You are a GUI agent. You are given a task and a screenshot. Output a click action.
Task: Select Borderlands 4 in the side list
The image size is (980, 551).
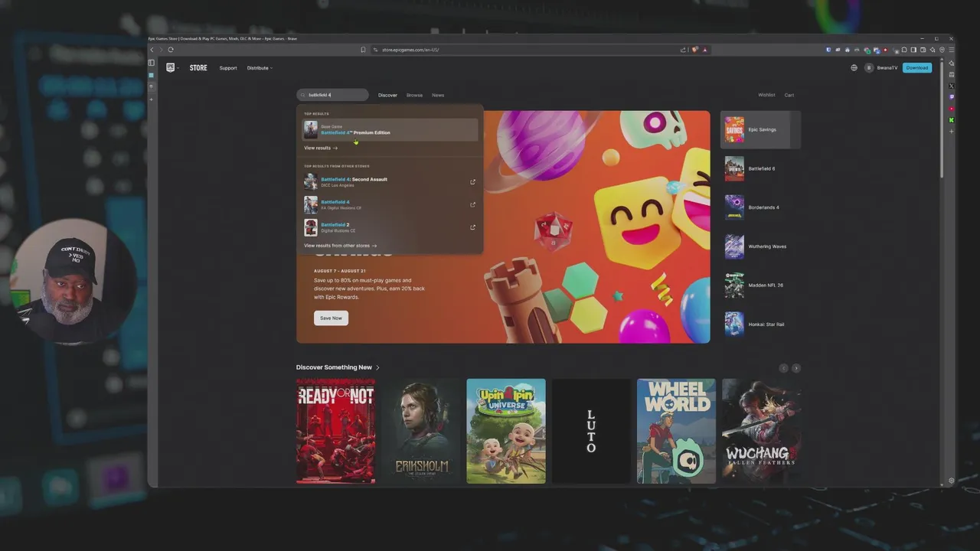tap(760, 207)
